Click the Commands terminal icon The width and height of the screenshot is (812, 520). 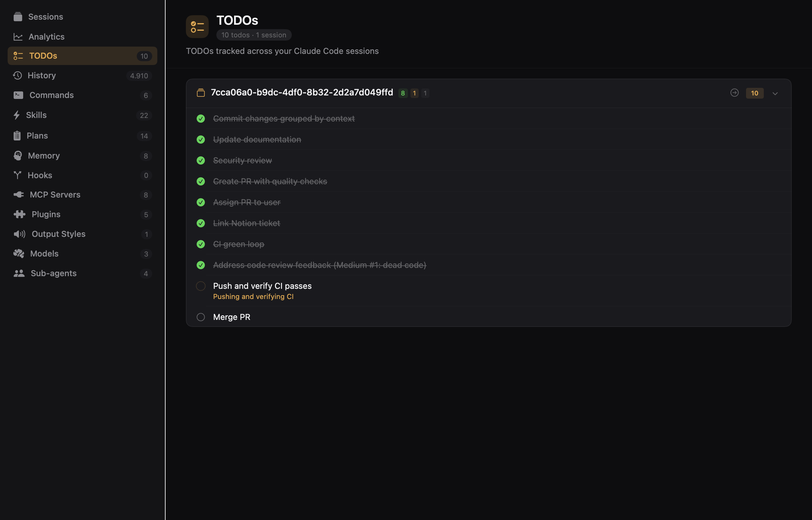18,95
